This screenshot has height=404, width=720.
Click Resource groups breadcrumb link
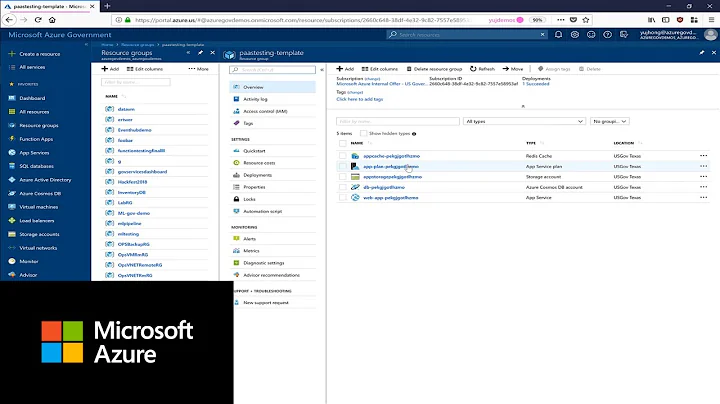pos(137,45)
